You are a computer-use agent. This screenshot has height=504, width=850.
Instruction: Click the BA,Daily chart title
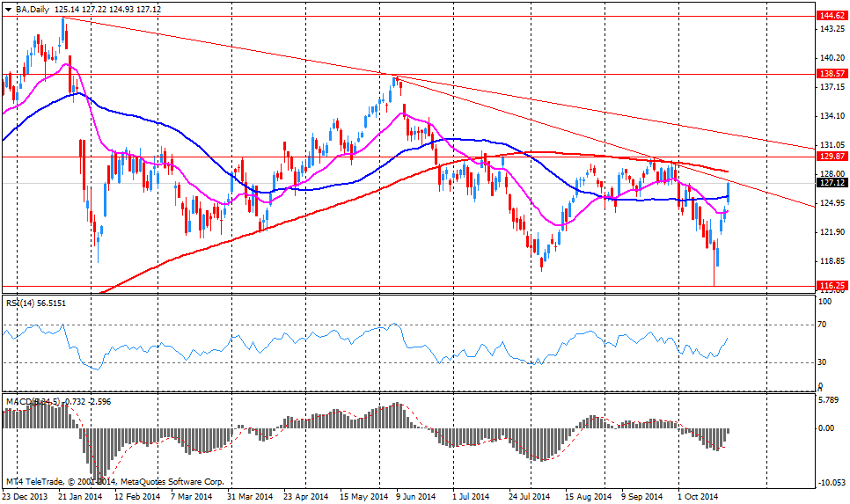click(x=32, y=7)
